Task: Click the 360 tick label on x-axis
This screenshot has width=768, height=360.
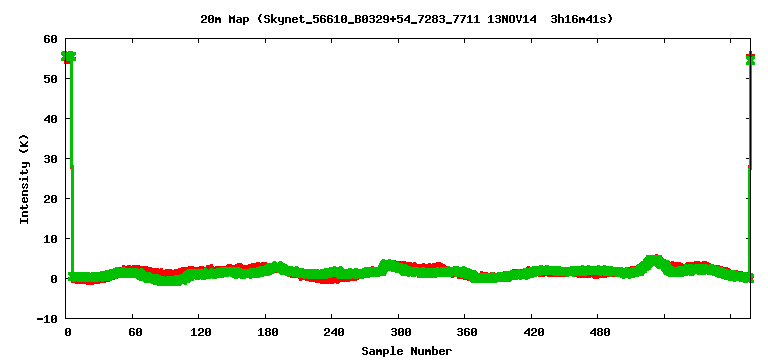Action: [x=467, y=333]
